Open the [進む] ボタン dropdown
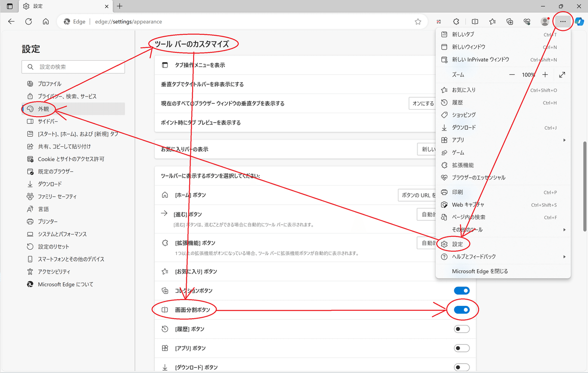 (x=426, y=214)
